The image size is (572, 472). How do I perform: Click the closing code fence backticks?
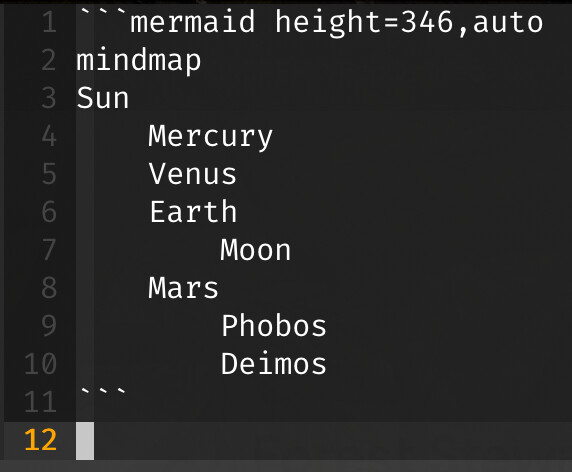tap(103, 391)
